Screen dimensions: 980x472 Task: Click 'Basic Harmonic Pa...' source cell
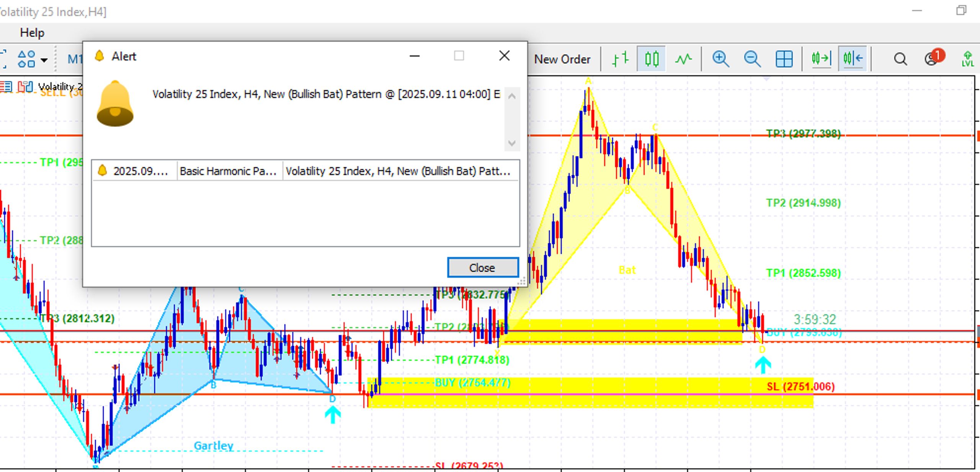click(229, 171)
